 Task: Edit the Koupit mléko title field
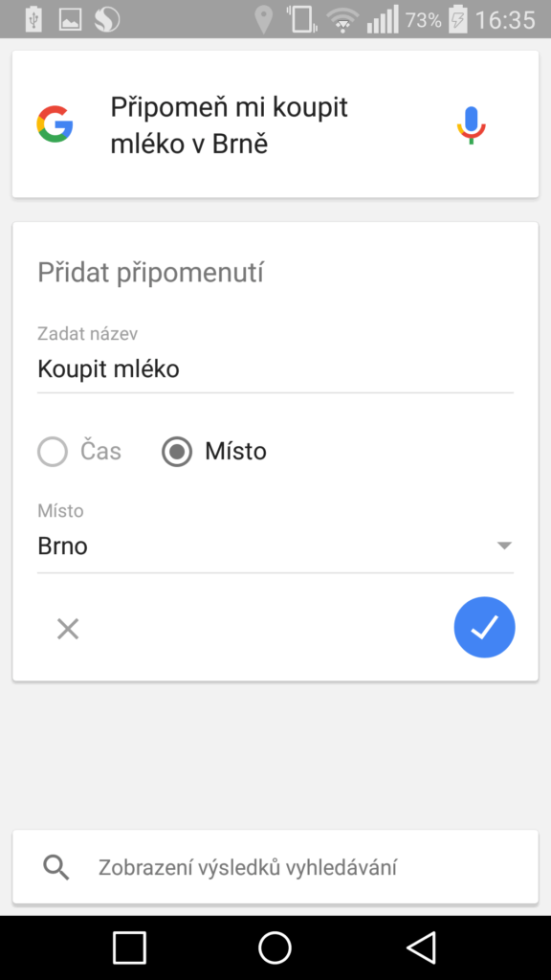[275, 368]
